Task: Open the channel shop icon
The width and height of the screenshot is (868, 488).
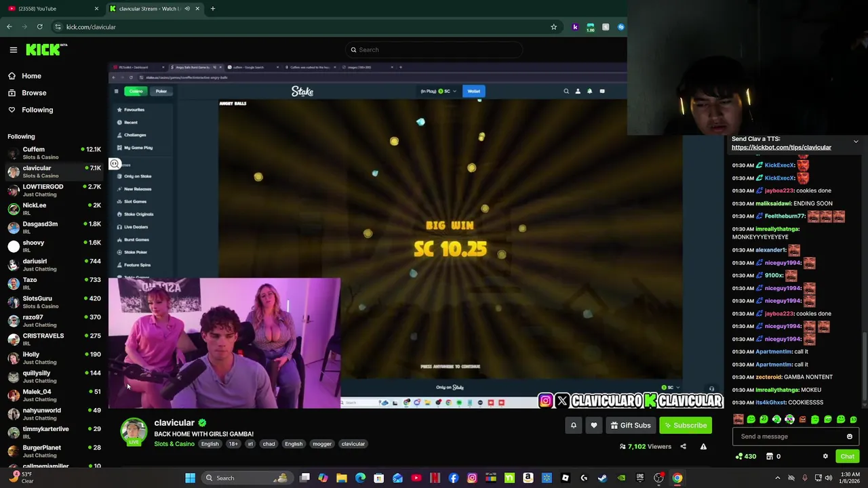Action: pyautogui.click(x=770, y=457)
